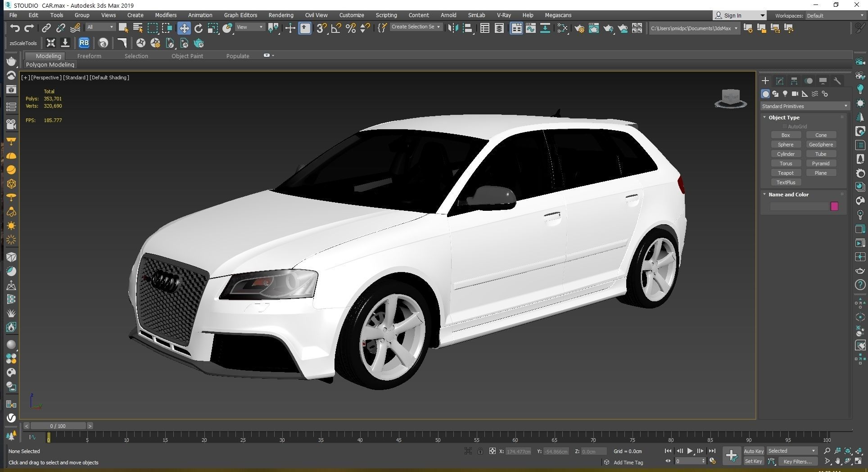Open the V-Ray menu
This screenshot has width=868, height=472.
504,15
